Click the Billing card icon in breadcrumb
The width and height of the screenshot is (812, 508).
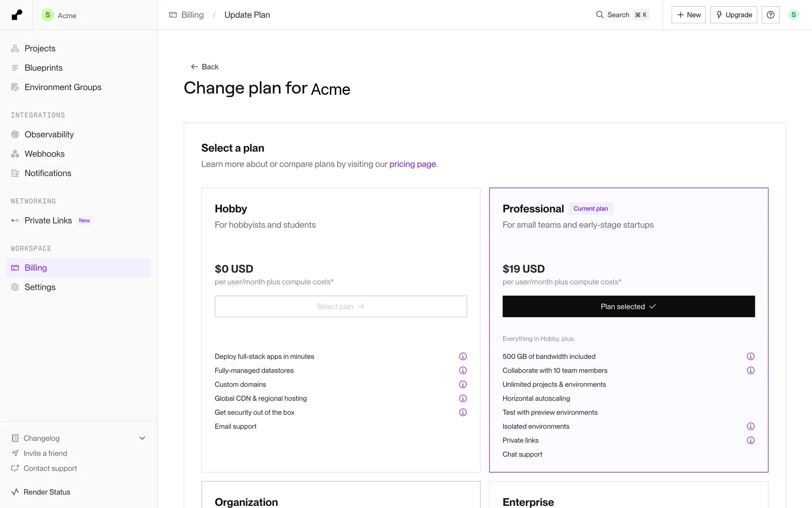coord(173,15)
